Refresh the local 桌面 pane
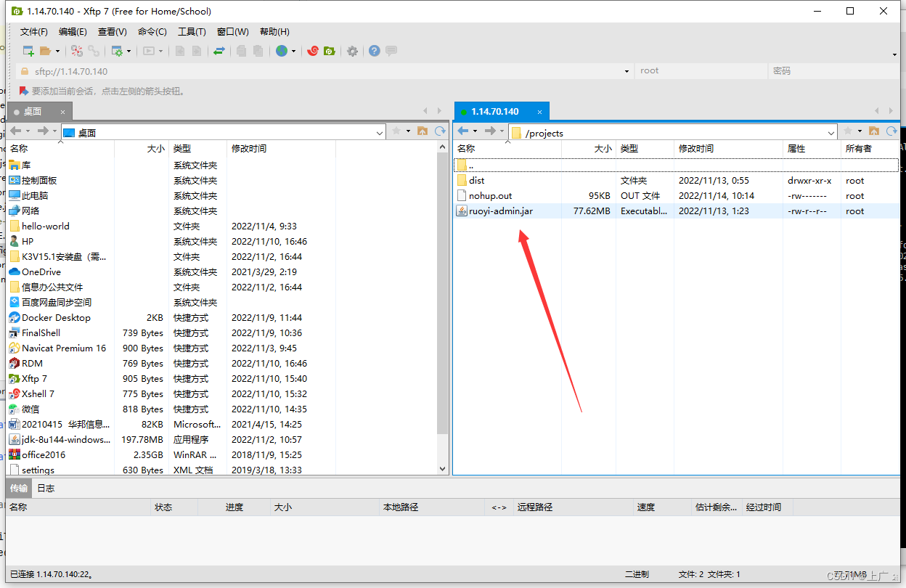Image resolution: width=906 pixels, height=588 pixels. [440, 131]
